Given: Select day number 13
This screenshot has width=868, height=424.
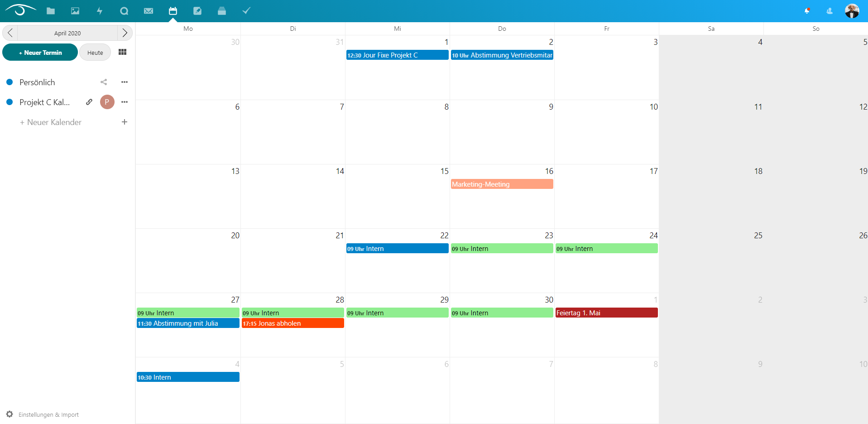Looking at the screenshot, I should [235, 171].
